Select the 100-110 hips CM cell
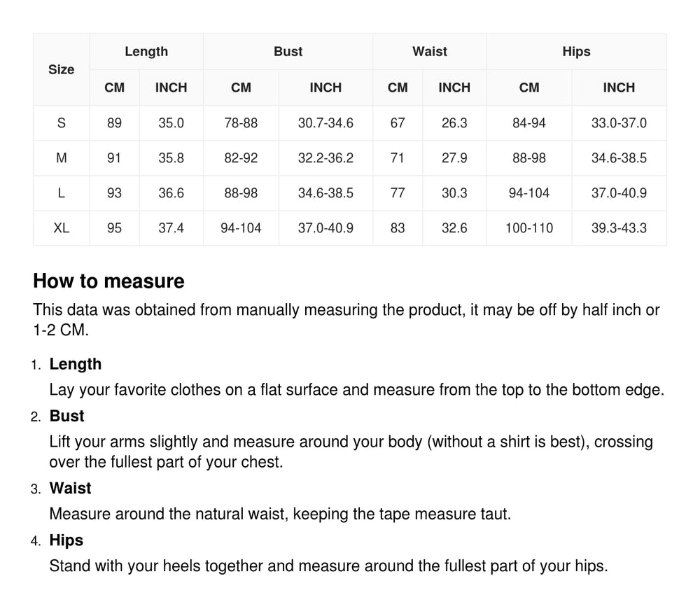The image size is (700, 609). click(x=529, y=228)
